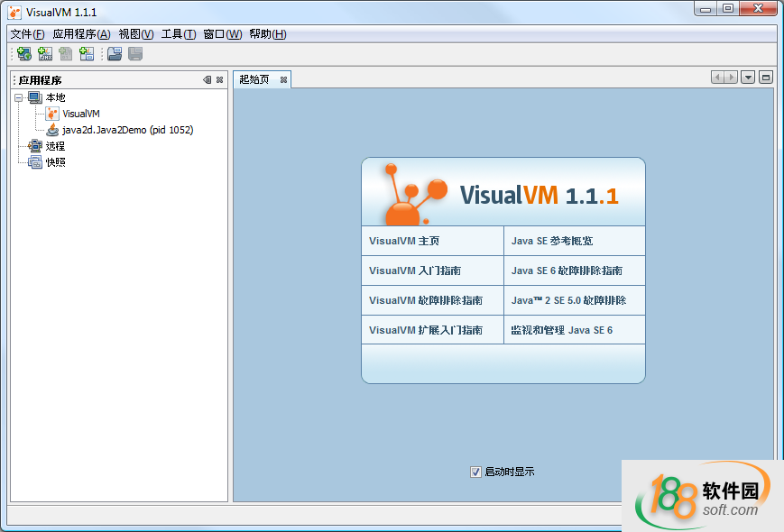The width and height of the screenshot is (784, 532).
Task: Click the Add Application Snapshot toolbar icon
Action: pyautogui.click(x=87, y=54)
